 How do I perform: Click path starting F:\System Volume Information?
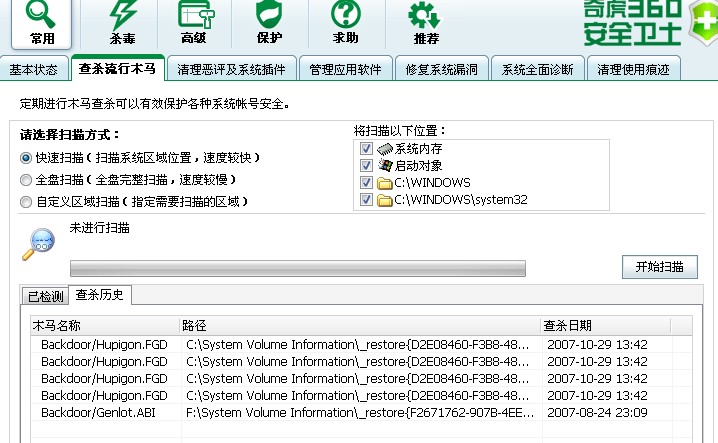click(x=359, y=413)
